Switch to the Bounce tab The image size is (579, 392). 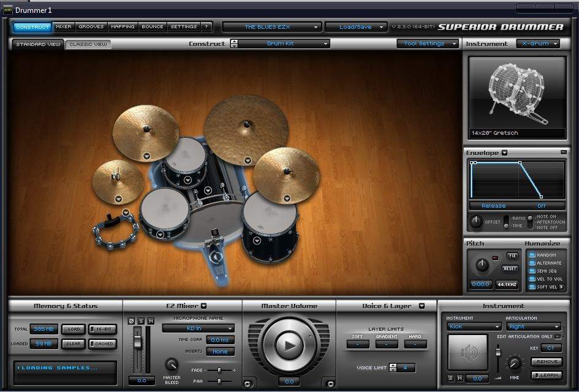pyautogui.click(x=153, y=26)
